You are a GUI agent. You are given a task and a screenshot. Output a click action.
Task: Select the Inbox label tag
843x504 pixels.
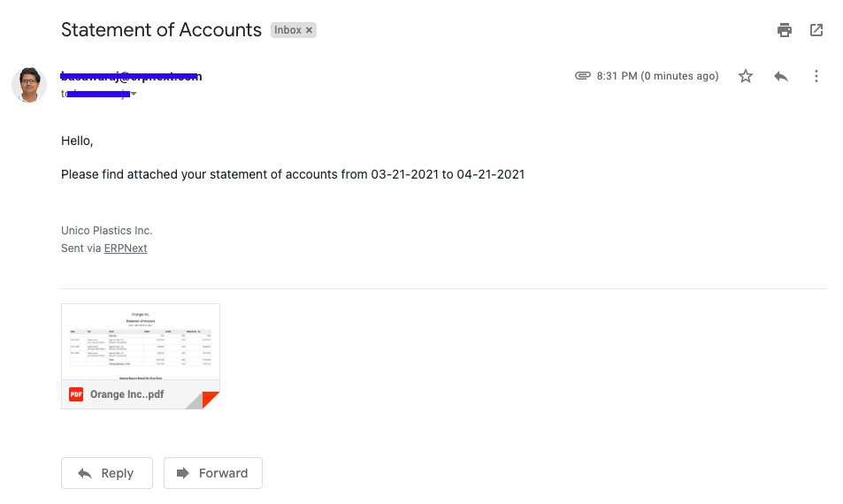(x=287, y=30)
